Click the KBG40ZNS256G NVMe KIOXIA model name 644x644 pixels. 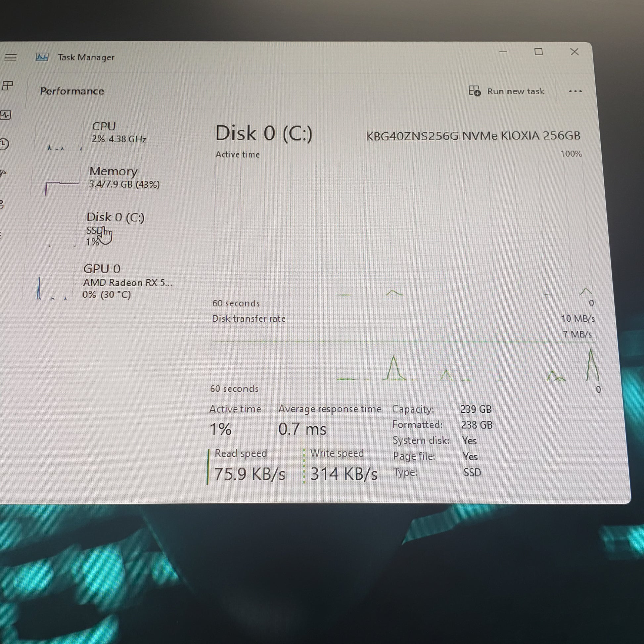(473, 136)
